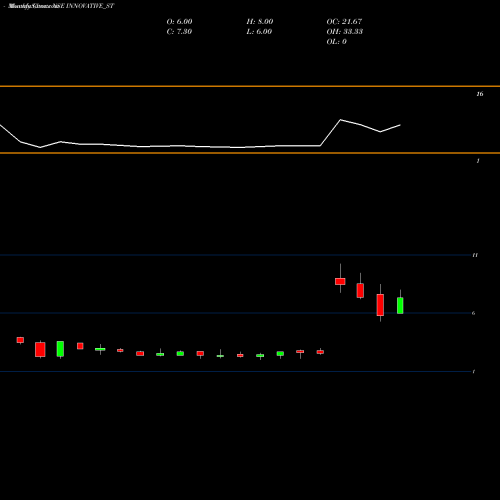Image resolution: width=500 pixels, height=500 pixels.
Task: Select the tall red candle crossing the 6 line
Action: point(380,305)
